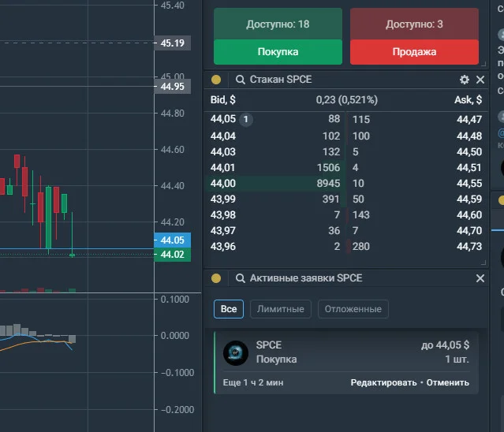
Task: Click yellow link circle of Активные заявки widget
Action: point(216,278)
